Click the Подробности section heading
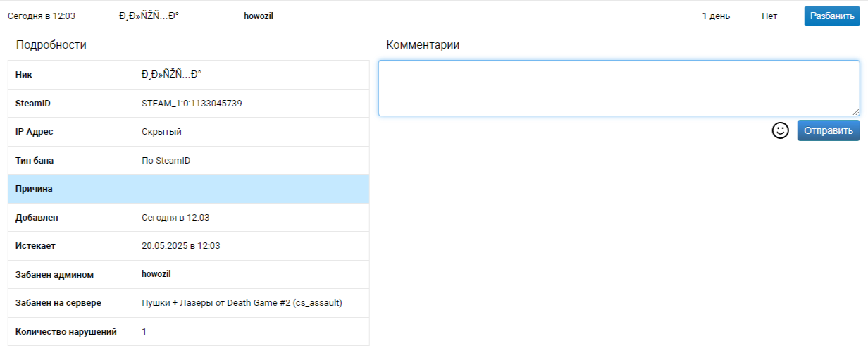The image size is (868, 351). point(51,45)
